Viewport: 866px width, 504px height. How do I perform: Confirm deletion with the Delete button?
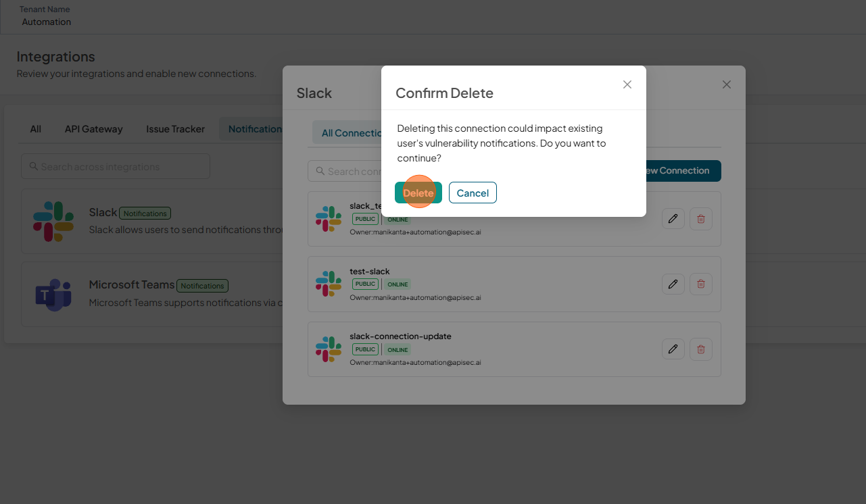pos(418,193)
